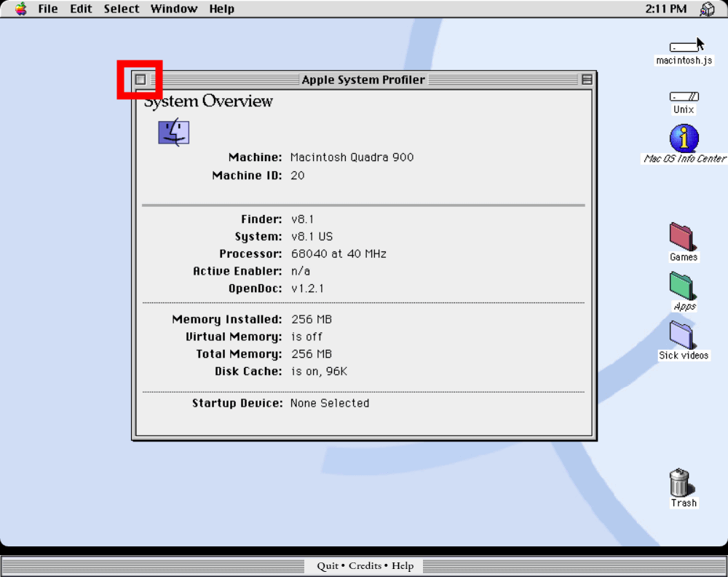The image size is (728, 577).
Task: Open the Window menu
Action: pos(173,9)
